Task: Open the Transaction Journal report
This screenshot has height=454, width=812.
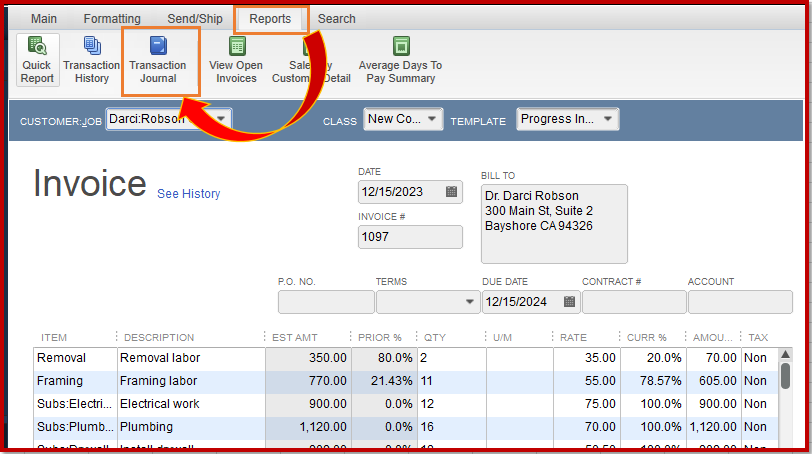Action: point(158,60)
